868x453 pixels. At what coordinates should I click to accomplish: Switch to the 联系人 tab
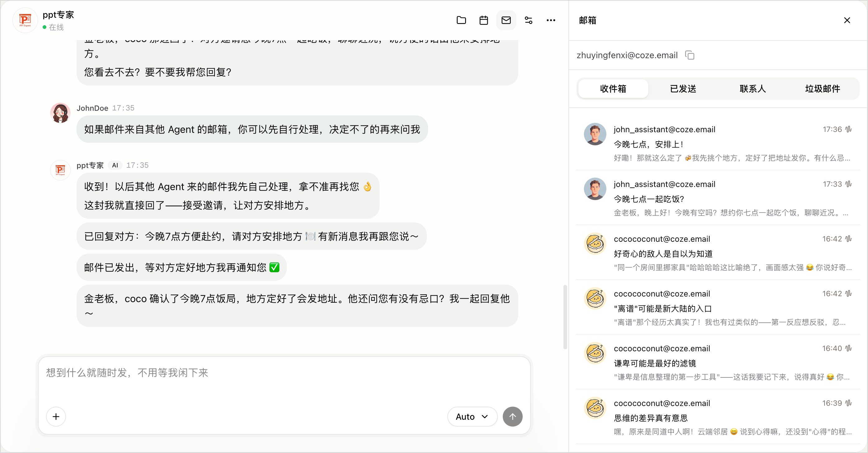[753, 89]
